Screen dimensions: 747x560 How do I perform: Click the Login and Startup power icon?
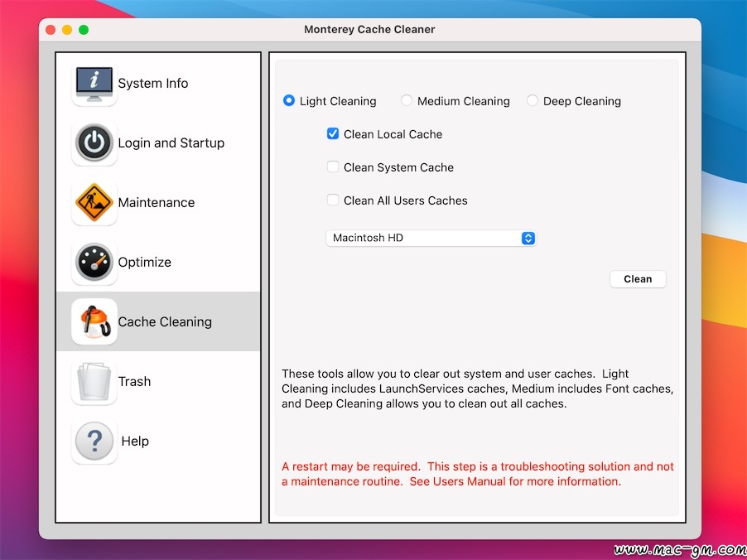coord(94,142)
